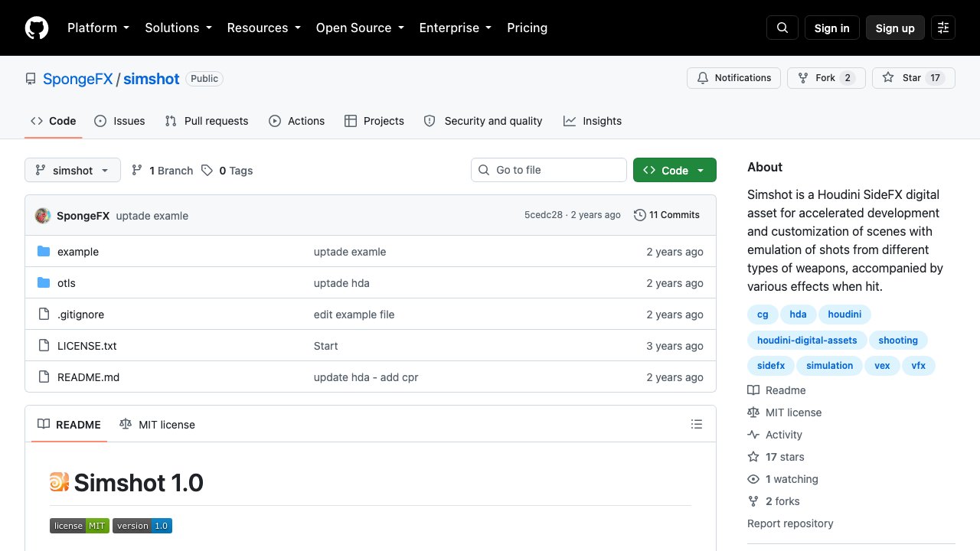The image size is (980, 551).
Task: Open the Insights tab
Action: tap(593, 121)
